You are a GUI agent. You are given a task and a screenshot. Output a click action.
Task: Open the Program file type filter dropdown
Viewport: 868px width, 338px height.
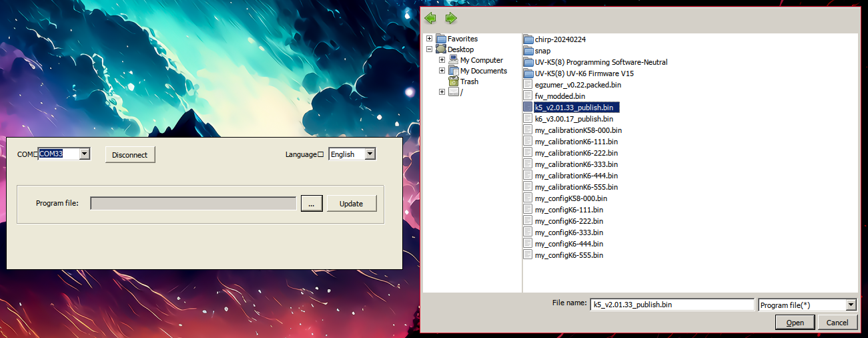(x=851, y=305)
